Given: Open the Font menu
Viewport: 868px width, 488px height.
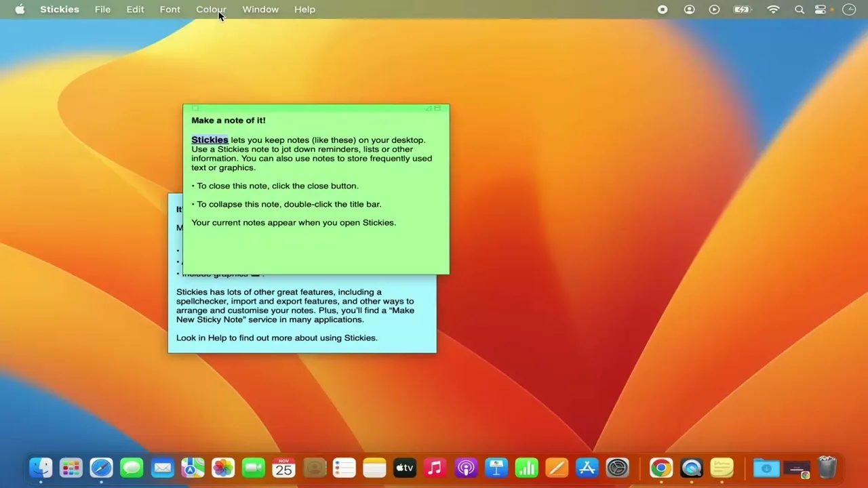Looking at the screenshot, I should click(170, 9).
